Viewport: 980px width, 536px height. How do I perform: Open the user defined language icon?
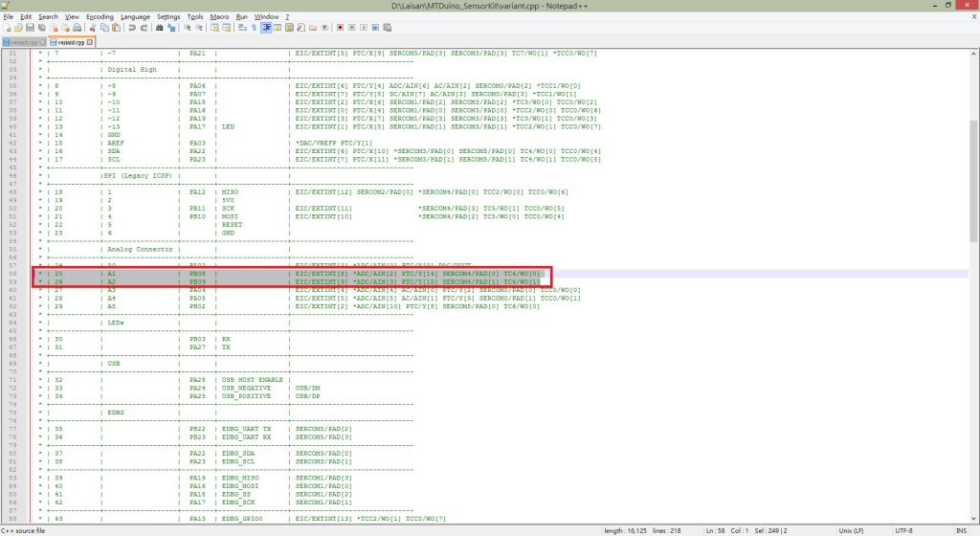coord(278,28)
